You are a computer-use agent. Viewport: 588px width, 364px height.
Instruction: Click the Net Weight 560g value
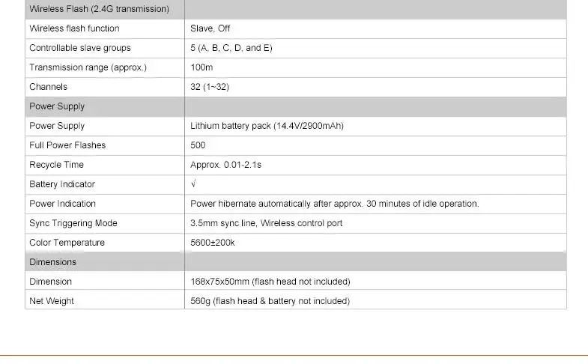point(270,301)
